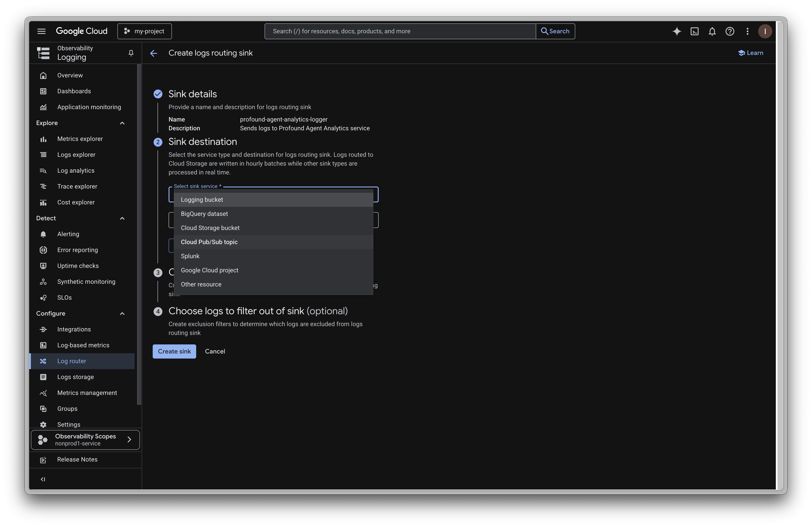The image size is (812, 527).
Task: Pin the Logging product in sidebar
Action: (131, 53)
